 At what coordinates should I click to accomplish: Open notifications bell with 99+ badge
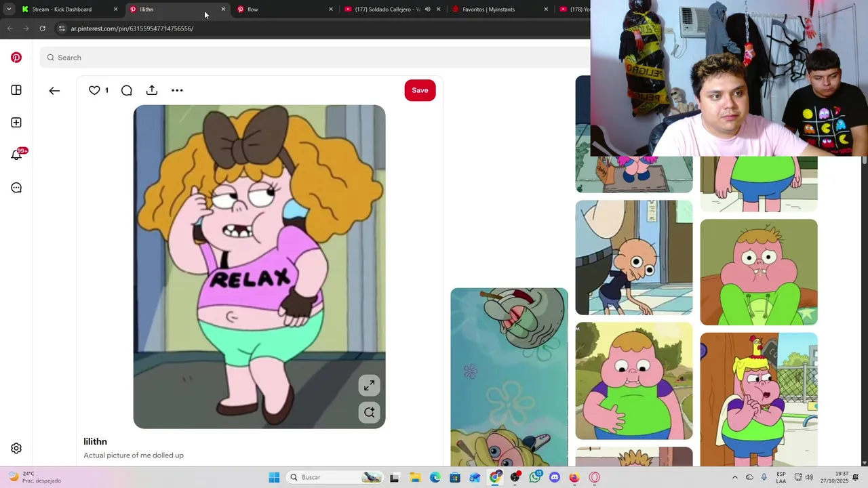[17, 155]
